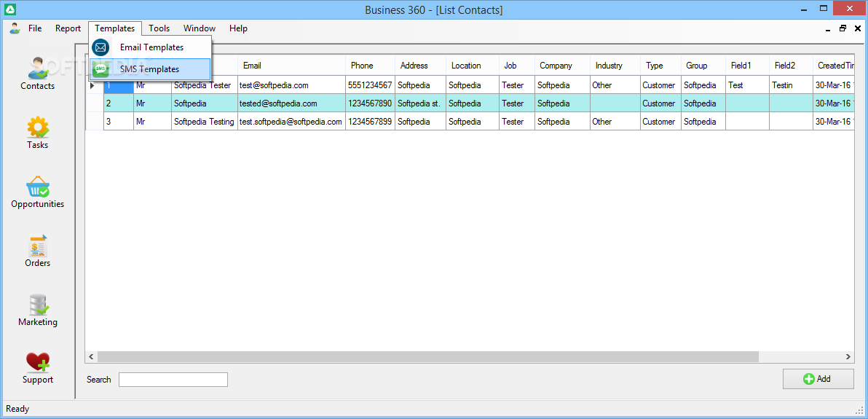Open the Contacts section icon
The height and width of the screenshot is (419, 868).
pyautogui.click(x=38, y=68)
